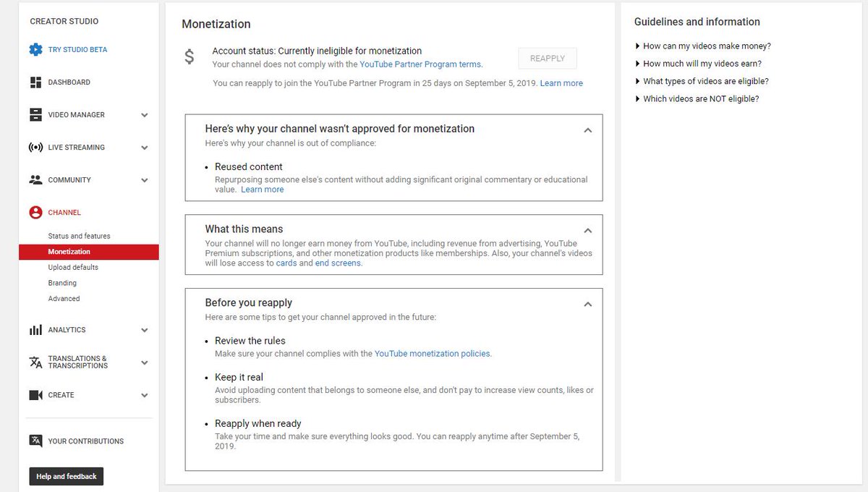Open Your Contributions page
Screen dimensions: 868x492
[x=86, y=441]
